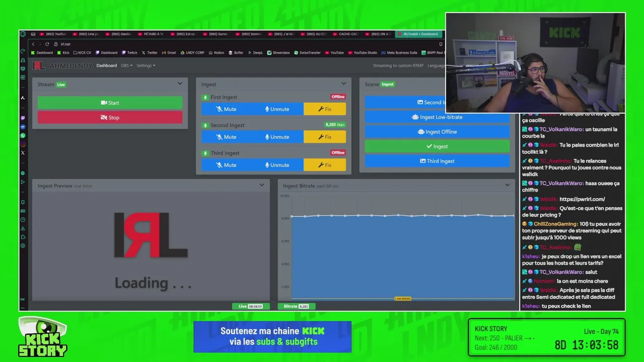Go back with the browser back arrow
This screenshot has width=644, height=362.
coord(33,44)
